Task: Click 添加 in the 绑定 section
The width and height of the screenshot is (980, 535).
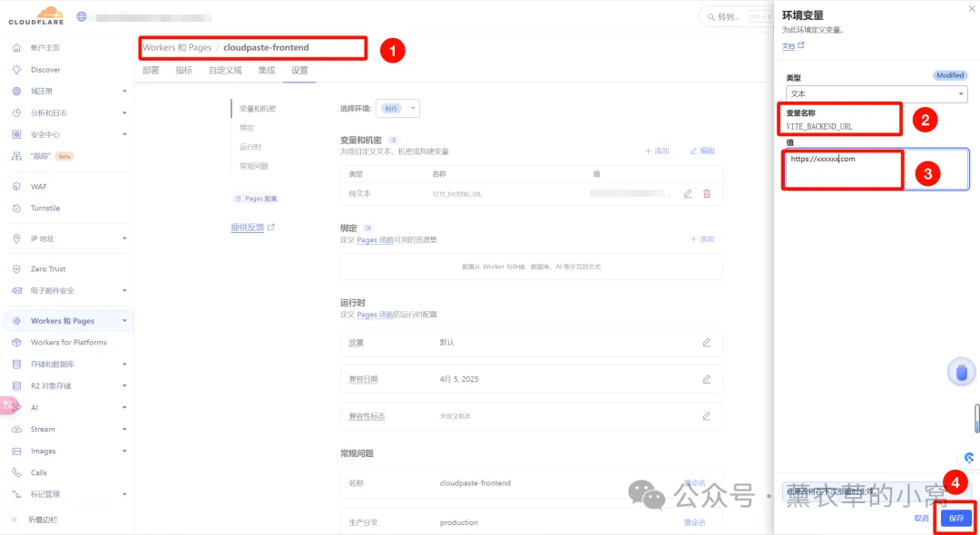Action: pos(702,239)
